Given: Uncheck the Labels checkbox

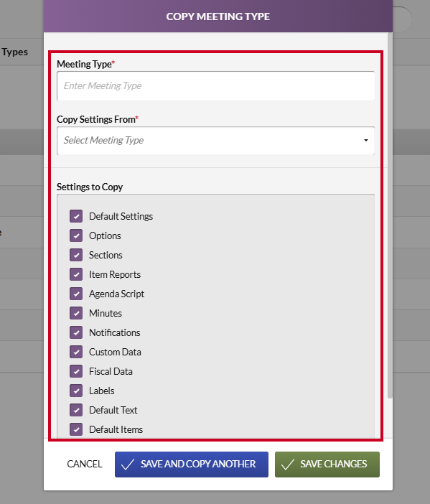Looking at the screenshot, I should pos(76,391).
